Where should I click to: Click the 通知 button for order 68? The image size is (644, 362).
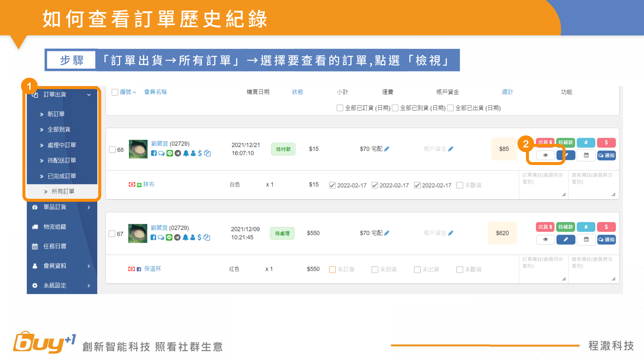[x=606, y=155]
